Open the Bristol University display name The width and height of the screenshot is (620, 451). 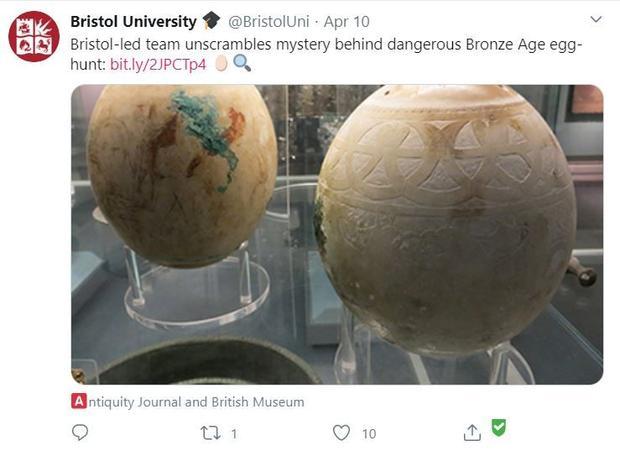click(133, 21)
